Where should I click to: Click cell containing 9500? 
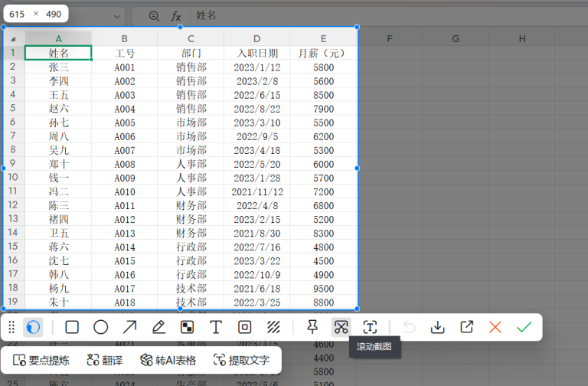[x=323, y=289]
